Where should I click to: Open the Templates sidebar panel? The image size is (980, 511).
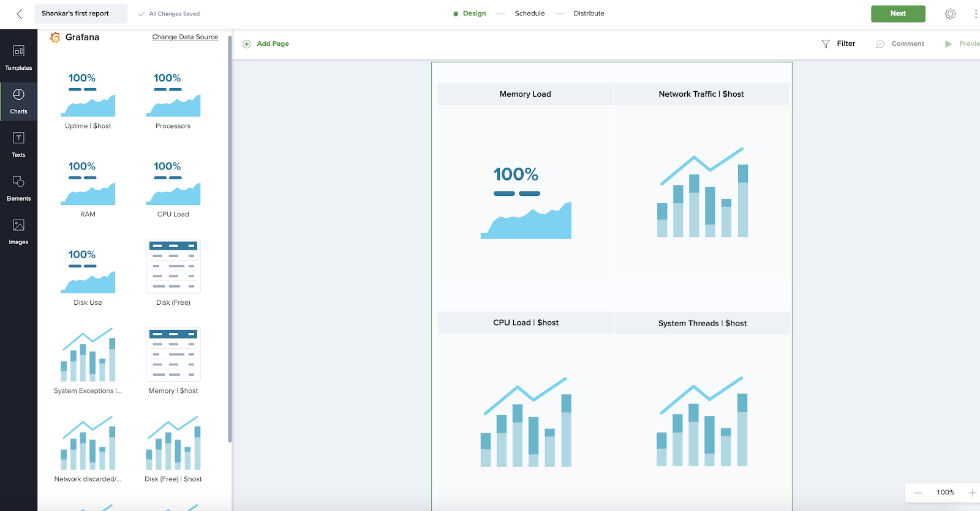pyautogui.click(x=18, y=58)
